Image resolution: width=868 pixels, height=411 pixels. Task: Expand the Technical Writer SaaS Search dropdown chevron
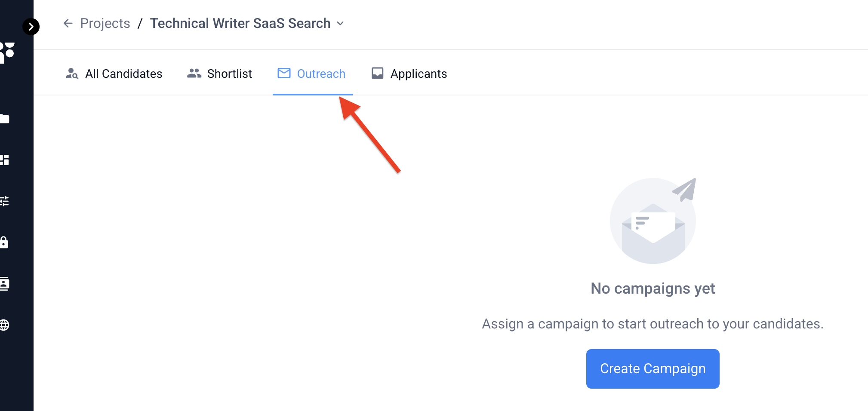click(x=340, y=24)
